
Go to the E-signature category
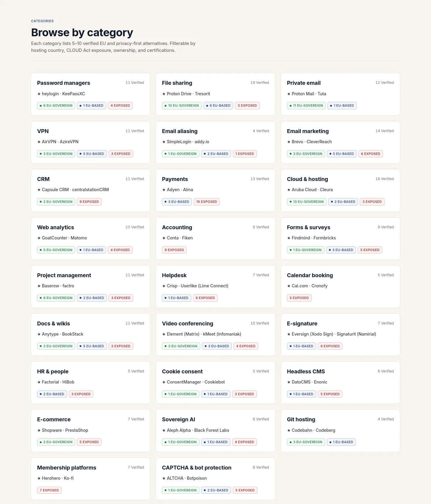(340, 335)
